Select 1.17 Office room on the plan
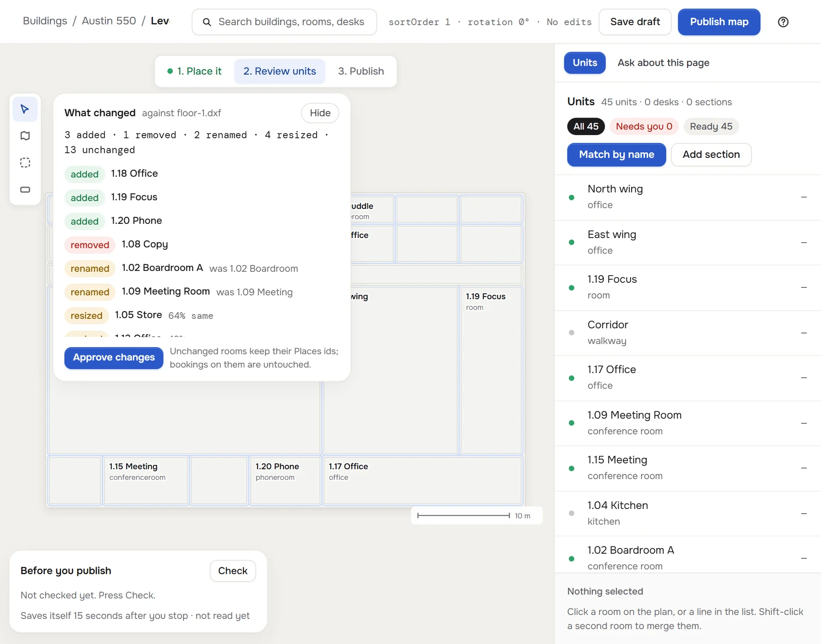This screenshot has height=644, width=821. (x=422, y=481)
